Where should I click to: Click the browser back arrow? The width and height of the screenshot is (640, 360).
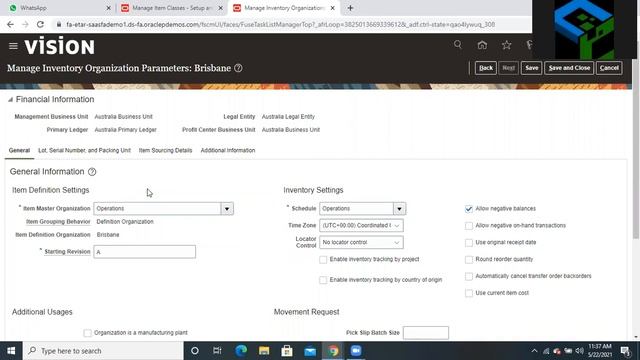point(10,24)
